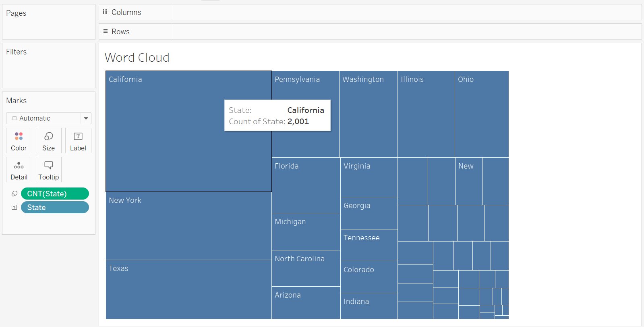Click the Rows shelf icon
644x327 pixels.
coord(105,31)
